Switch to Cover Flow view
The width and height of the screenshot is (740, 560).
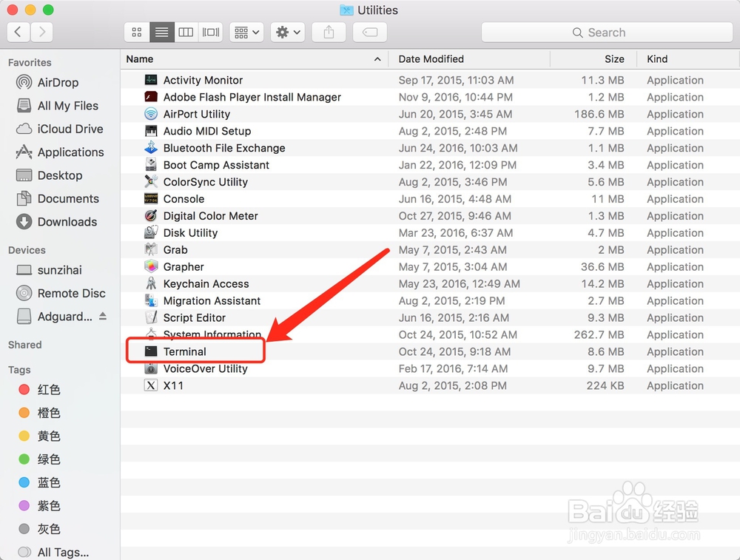(x=210, y=32)
